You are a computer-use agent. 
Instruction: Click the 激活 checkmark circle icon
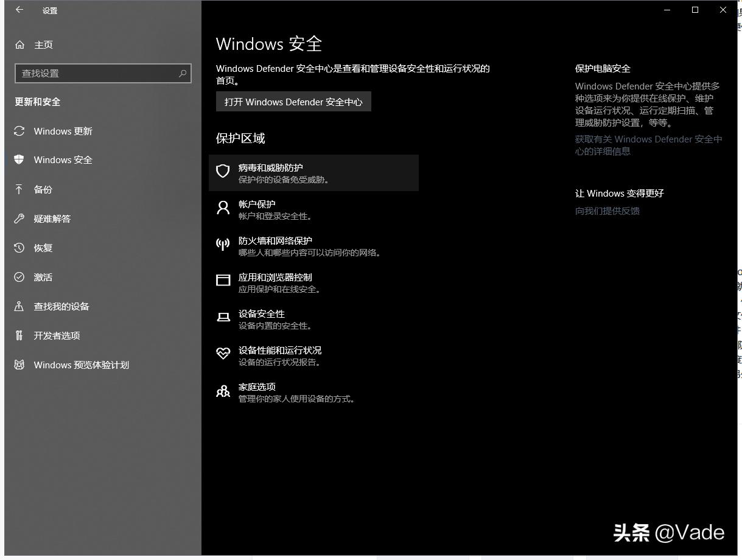tap(19, 277)
